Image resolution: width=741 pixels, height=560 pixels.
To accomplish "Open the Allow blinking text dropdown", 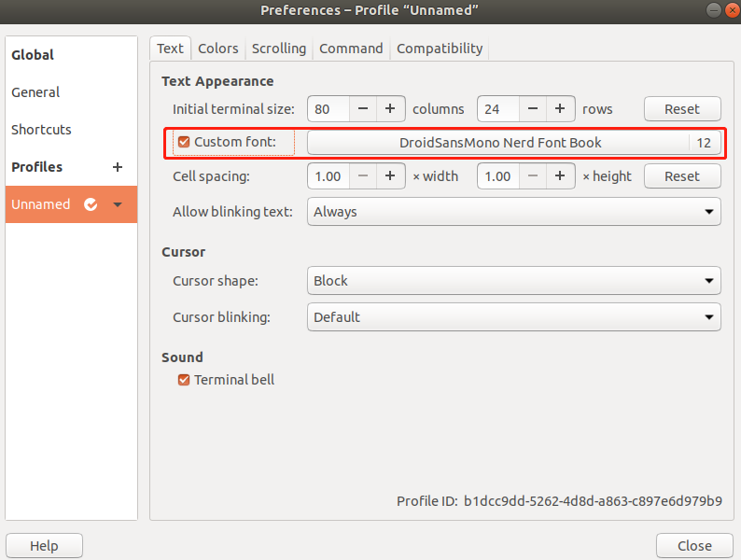I will pos(513,212).
